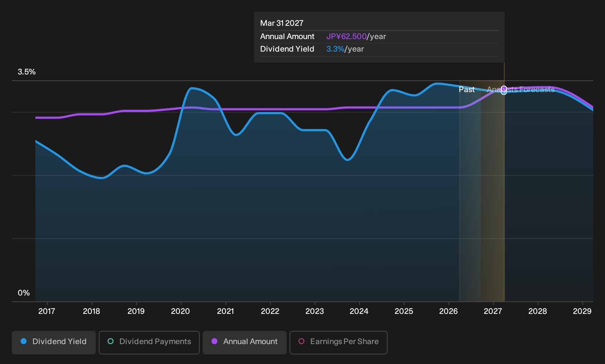Click the teal Dividend Payments legend circle

tap(111, 341)
